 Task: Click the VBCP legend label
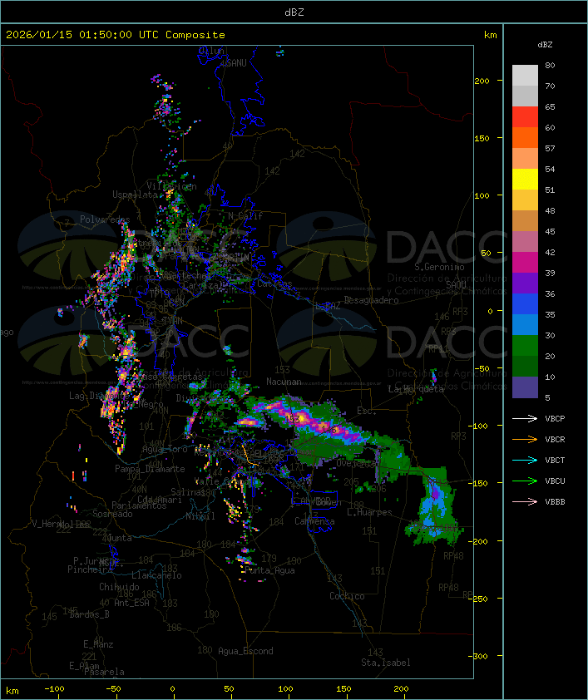coord(555,419)
